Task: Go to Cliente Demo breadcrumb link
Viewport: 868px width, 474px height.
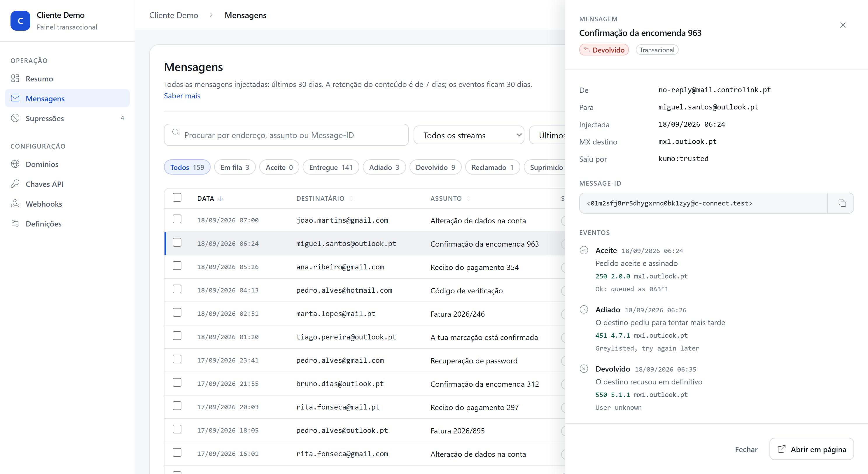Action: pos(174,15)
